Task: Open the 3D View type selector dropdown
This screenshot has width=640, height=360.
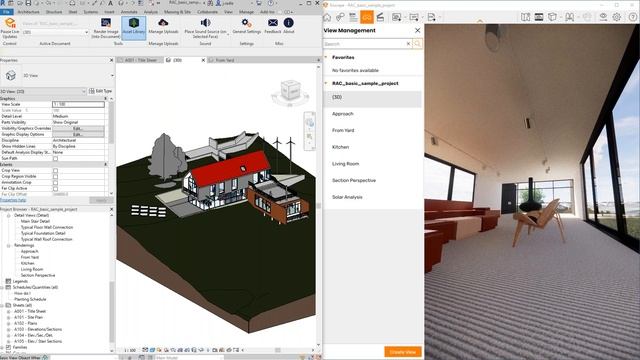Action: (112, 76)
